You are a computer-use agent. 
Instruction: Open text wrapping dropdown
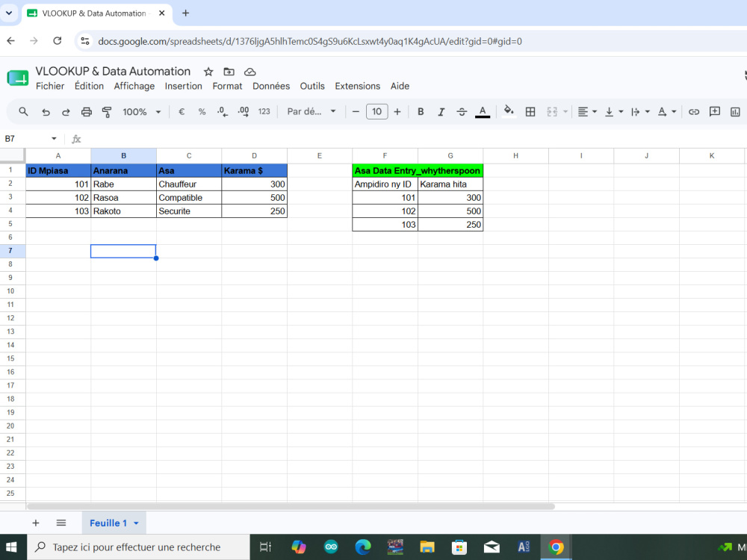pyautogui.click(x=640, y=112)
